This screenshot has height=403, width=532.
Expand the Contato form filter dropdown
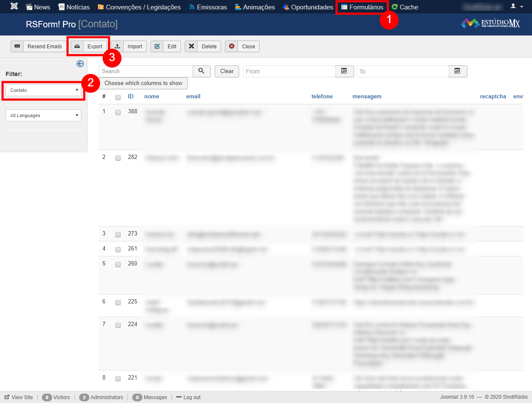[x=43, y=90]
